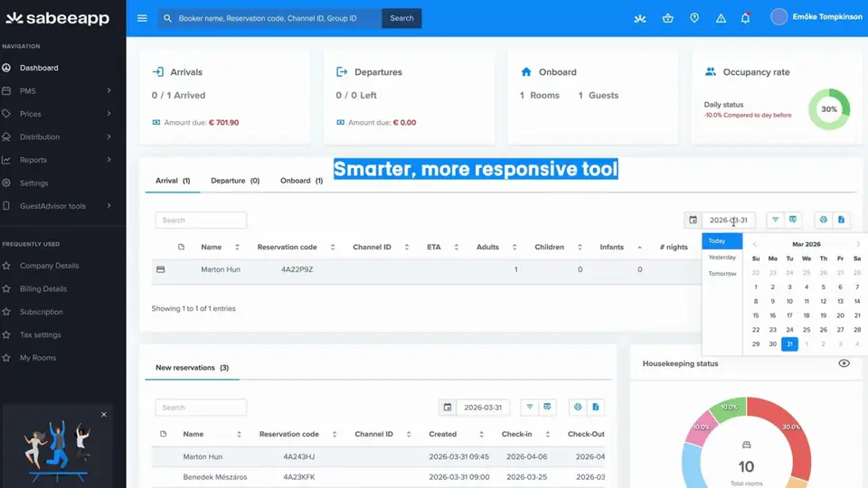Focus the arrivals table Search field
Viewport: 868px width, 488px height.
click(x=201, y=221)
